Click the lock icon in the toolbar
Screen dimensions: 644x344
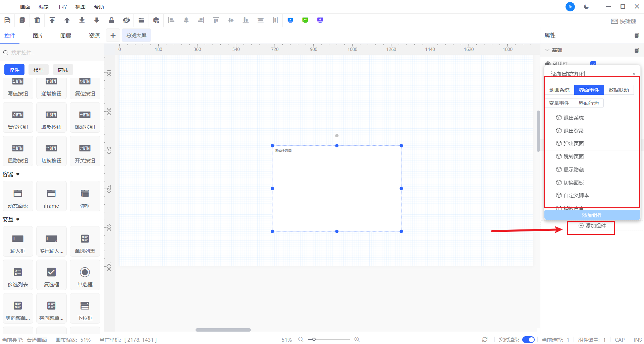click(x=111, y=20)
